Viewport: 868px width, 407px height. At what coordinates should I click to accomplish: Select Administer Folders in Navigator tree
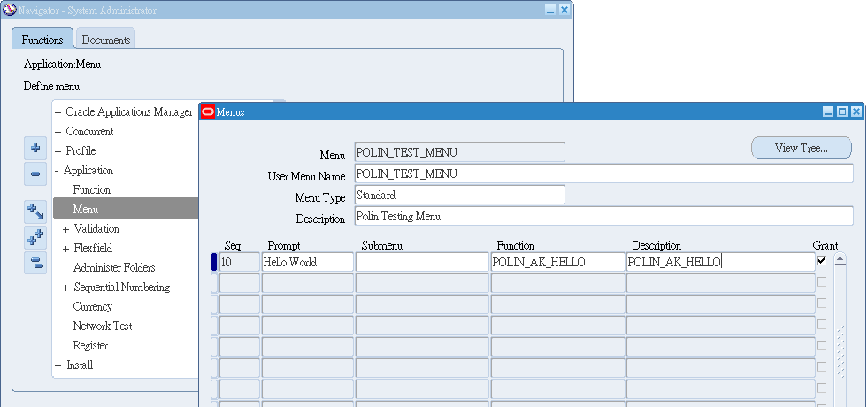tap(114, 267)
